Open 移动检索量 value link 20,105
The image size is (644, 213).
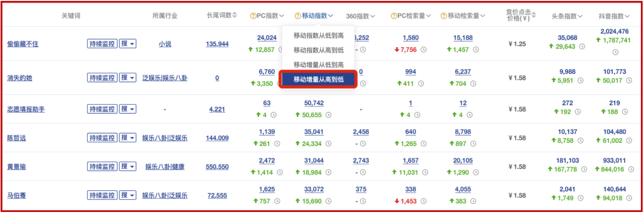pyautogui.click(x=463, y=160)
